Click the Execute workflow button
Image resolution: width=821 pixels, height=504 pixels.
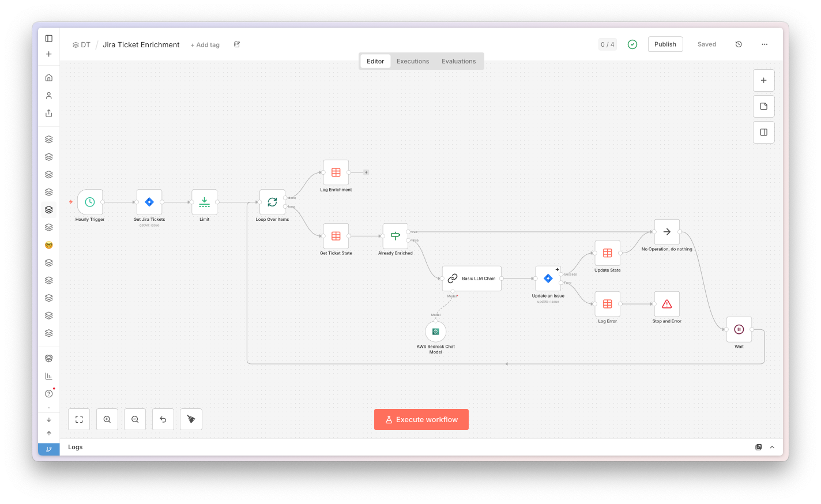421,420
